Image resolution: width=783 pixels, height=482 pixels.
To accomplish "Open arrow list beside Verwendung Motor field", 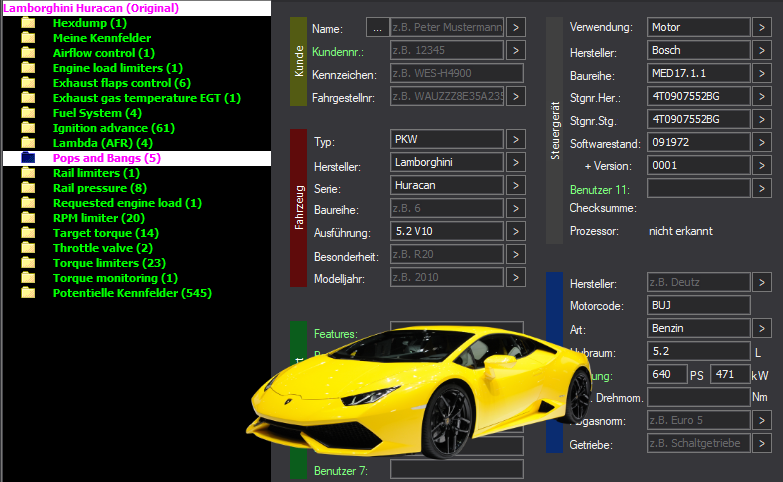I will coord(762,27).
